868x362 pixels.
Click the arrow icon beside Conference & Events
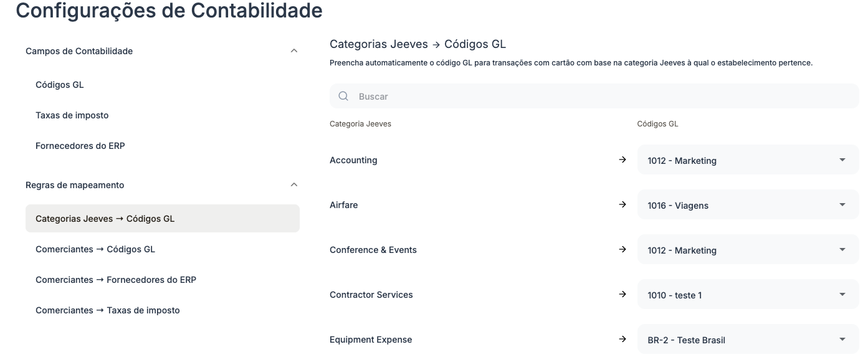pyautogui.click(x=622, y=250)
